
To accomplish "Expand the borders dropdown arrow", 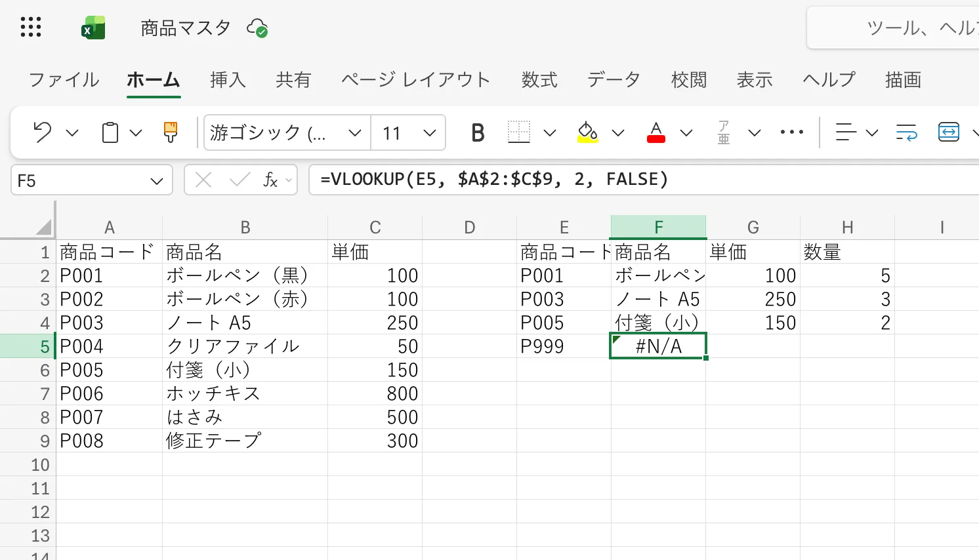I will pyautogui.click(x=550, y=133).
